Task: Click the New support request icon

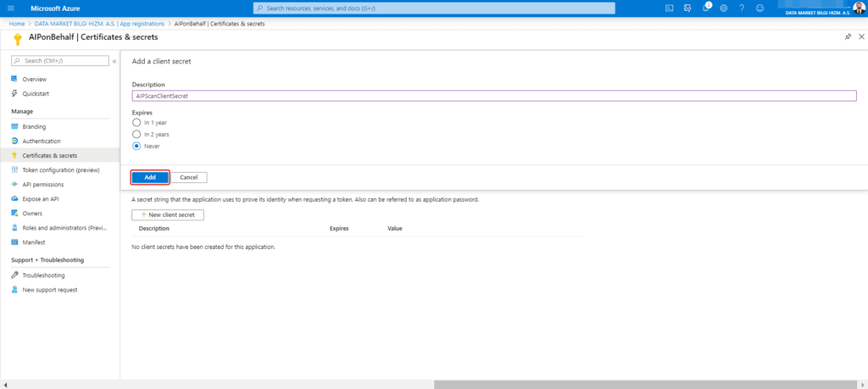Action: click(15, 289)
